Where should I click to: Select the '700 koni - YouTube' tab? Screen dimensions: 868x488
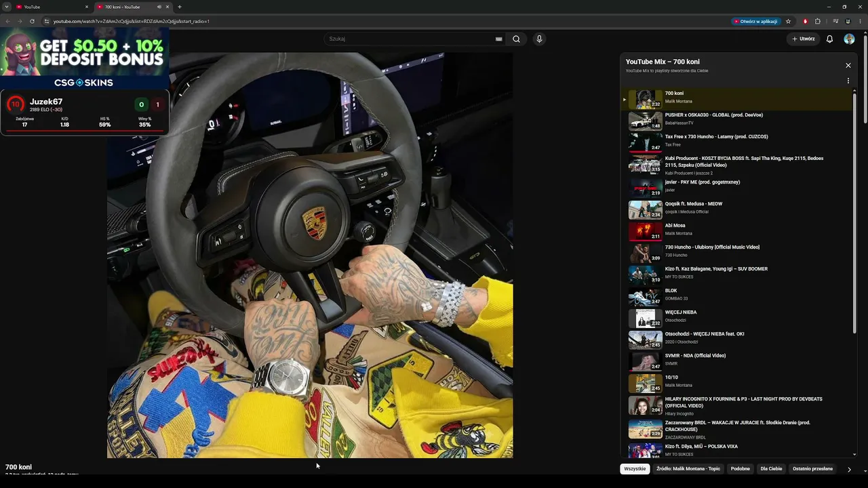(x=134, y=7)
